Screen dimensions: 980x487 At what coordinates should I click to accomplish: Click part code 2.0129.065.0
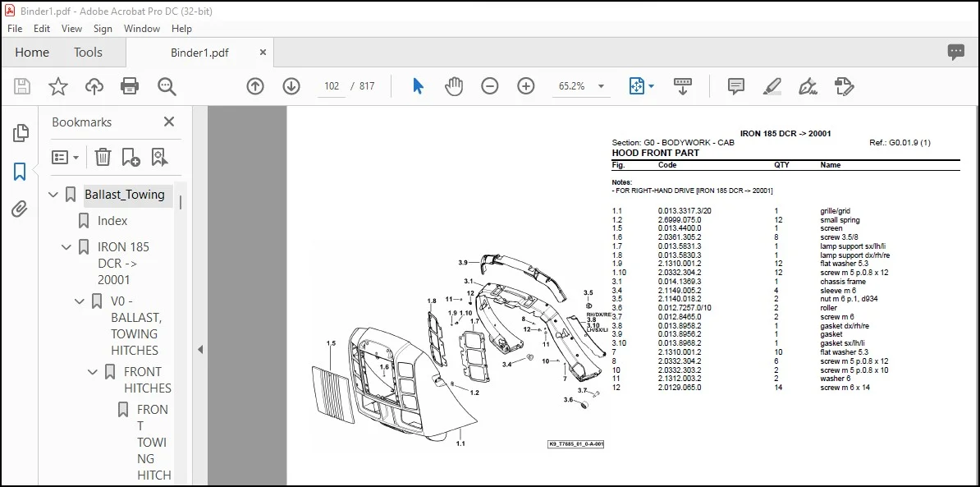680,388
